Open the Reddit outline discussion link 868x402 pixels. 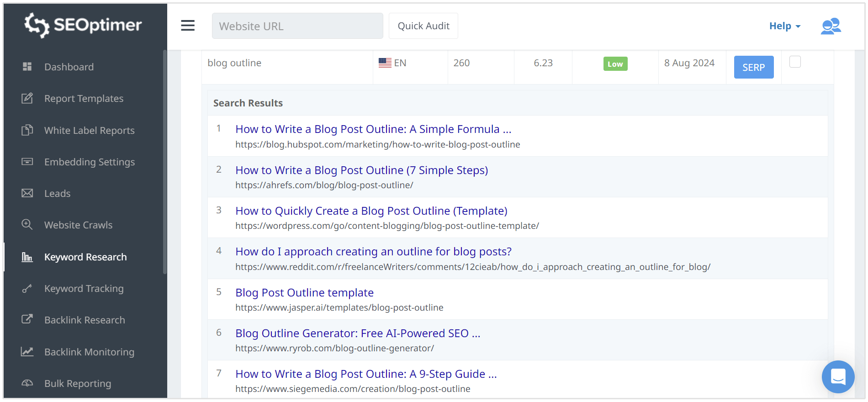[373, 252]
